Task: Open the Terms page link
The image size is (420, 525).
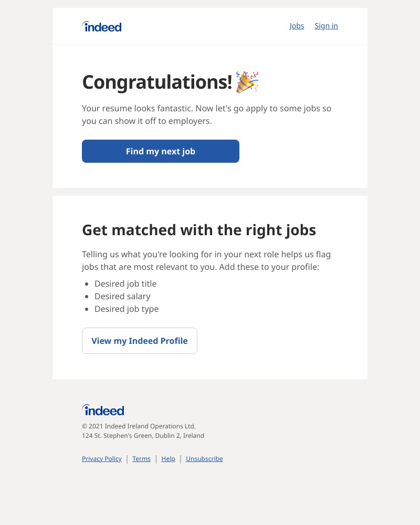Action: (x=141, y=458)
